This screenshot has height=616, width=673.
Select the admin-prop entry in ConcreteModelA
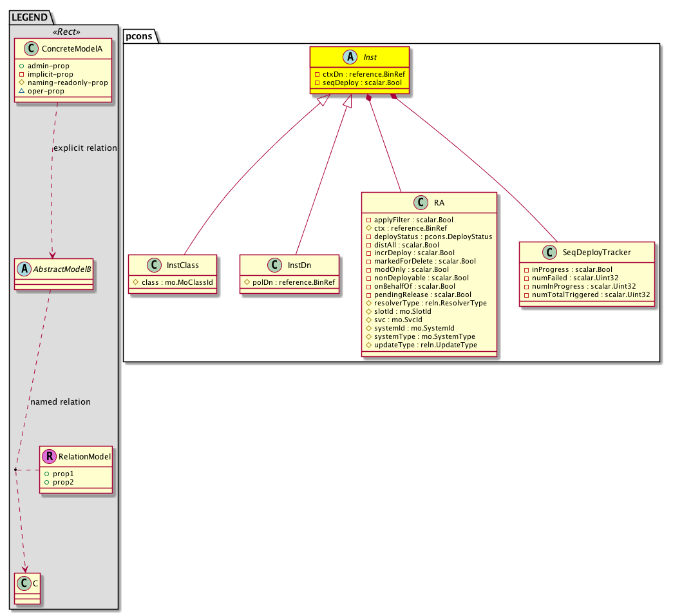point(48,66)
